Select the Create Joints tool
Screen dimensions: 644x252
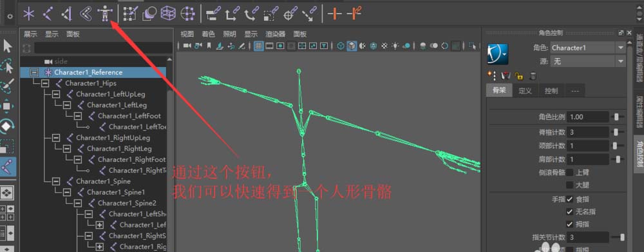[48, 14]
